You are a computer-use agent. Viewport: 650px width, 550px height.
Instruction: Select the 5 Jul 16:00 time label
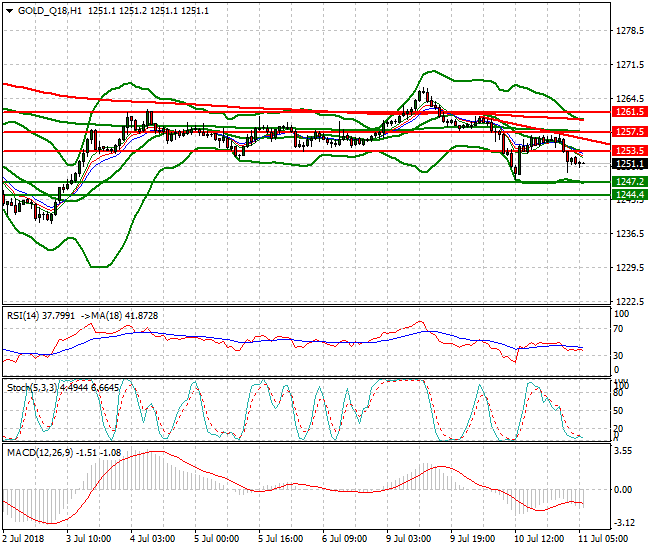click(x=281, y=538)
